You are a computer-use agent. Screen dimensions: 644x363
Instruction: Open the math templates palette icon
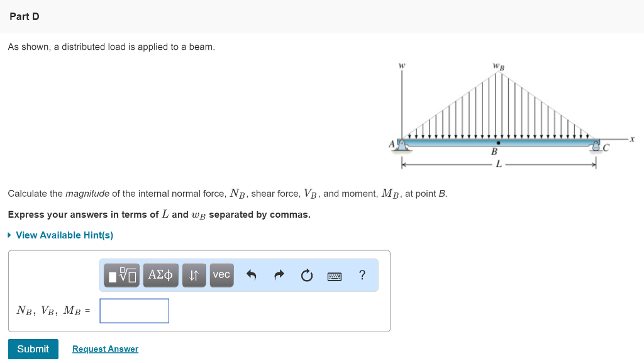pos(121,275)
